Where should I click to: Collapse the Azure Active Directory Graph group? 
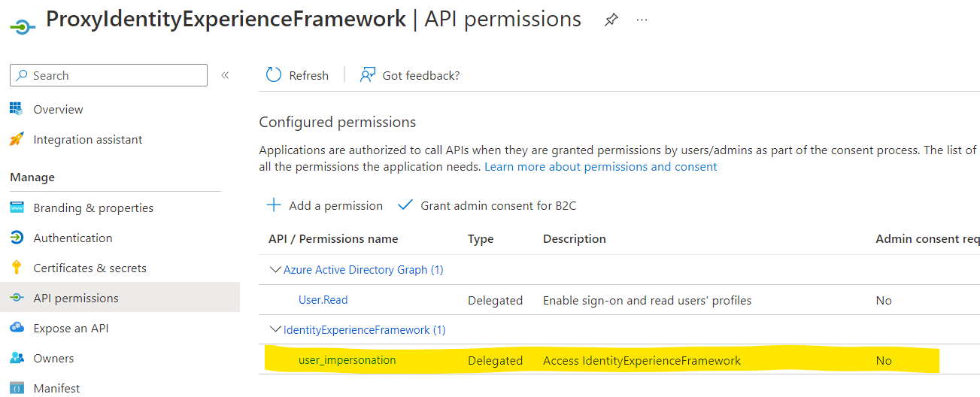(275, 270)
